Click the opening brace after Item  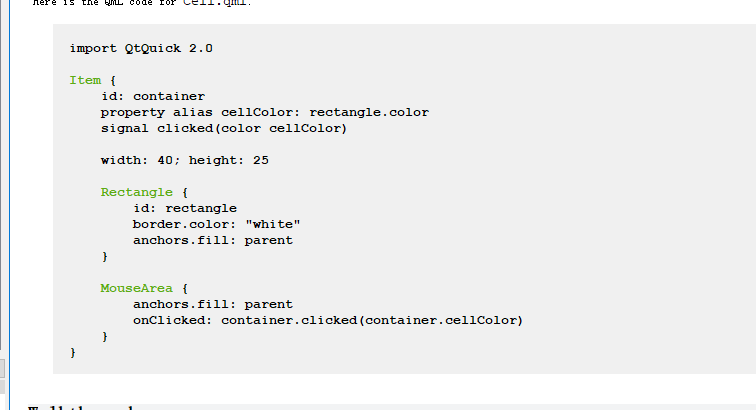tap(113, 80)
